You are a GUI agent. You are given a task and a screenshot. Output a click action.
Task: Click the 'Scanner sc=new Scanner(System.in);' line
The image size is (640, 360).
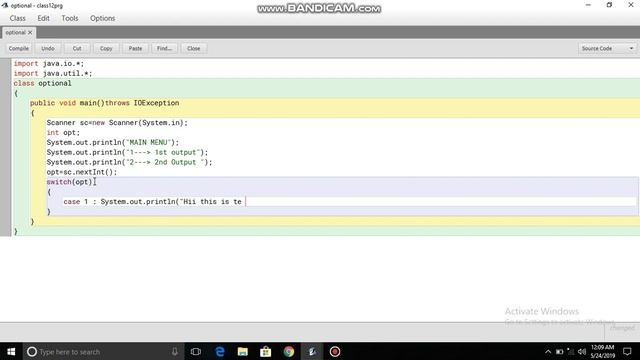pos(117,122)
